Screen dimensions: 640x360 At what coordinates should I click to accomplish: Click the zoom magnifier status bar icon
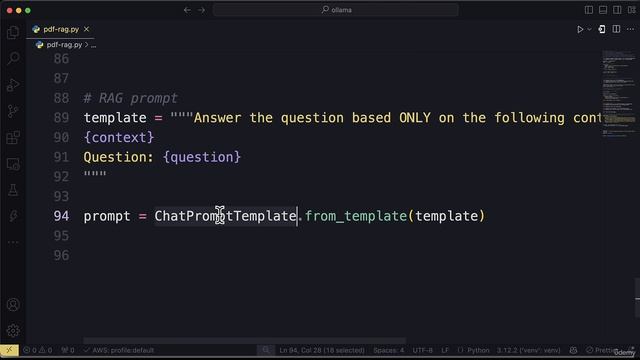tap(266, 350)
